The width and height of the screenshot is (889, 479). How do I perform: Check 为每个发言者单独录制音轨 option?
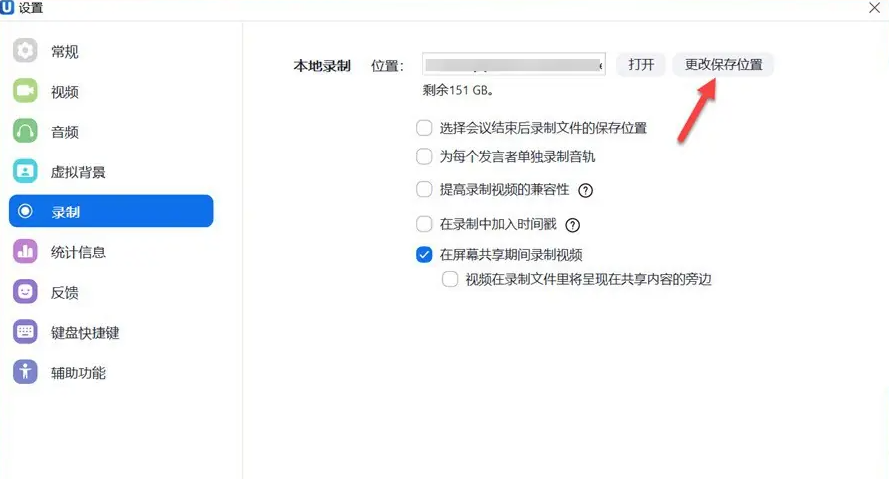coord(424,156)
